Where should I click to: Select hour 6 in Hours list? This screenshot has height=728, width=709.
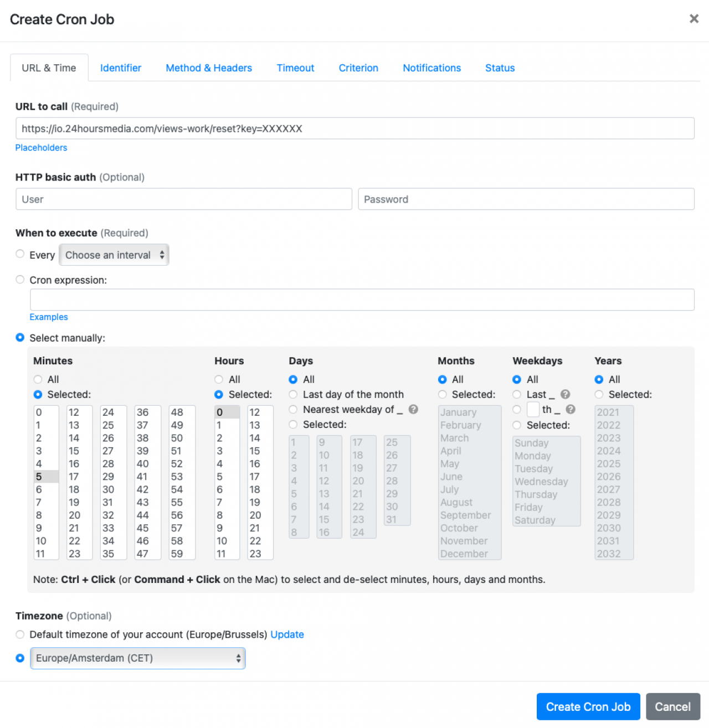(x=227, y=489)
